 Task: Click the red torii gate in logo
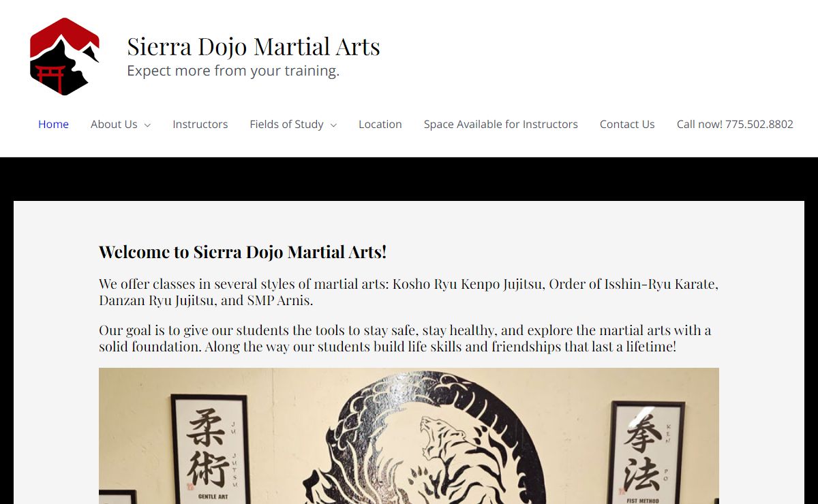pyautogui.click(x=50, y=77)
